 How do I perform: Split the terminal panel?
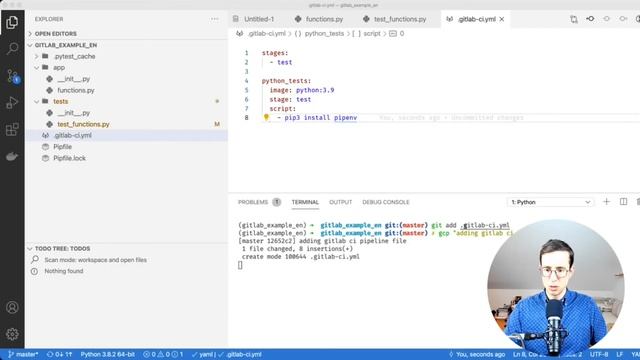[623, 202]
